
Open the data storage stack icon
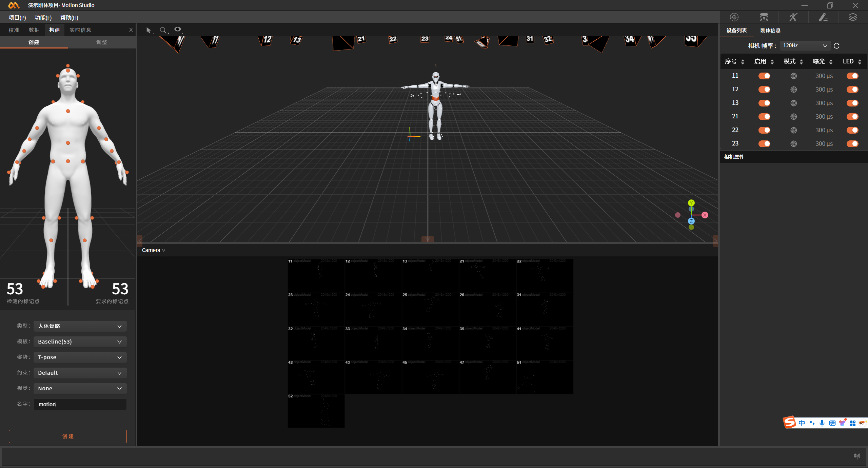pyautogui.click(x=764, y=17)
